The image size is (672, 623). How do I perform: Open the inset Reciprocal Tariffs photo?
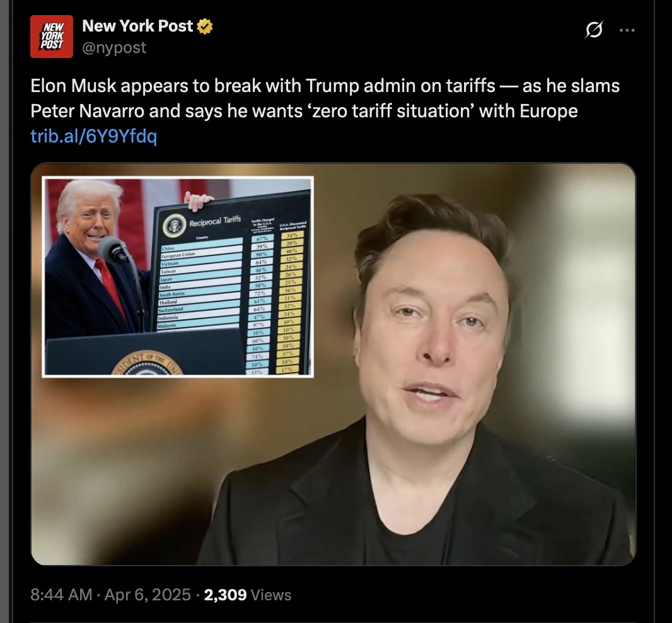(x=178, y=277)
